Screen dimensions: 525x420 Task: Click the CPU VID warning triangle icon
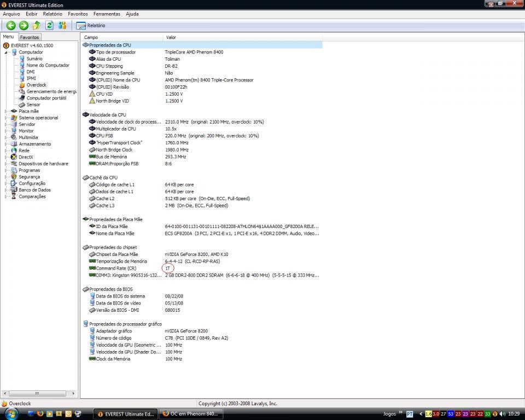[92, 94]
